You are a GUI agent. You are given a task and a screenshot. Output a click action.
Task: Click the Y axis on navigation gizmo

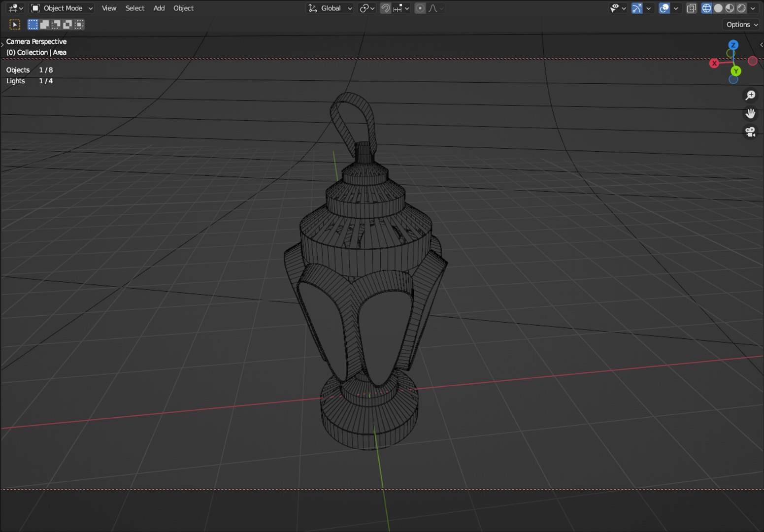click(x=736, y=71)
